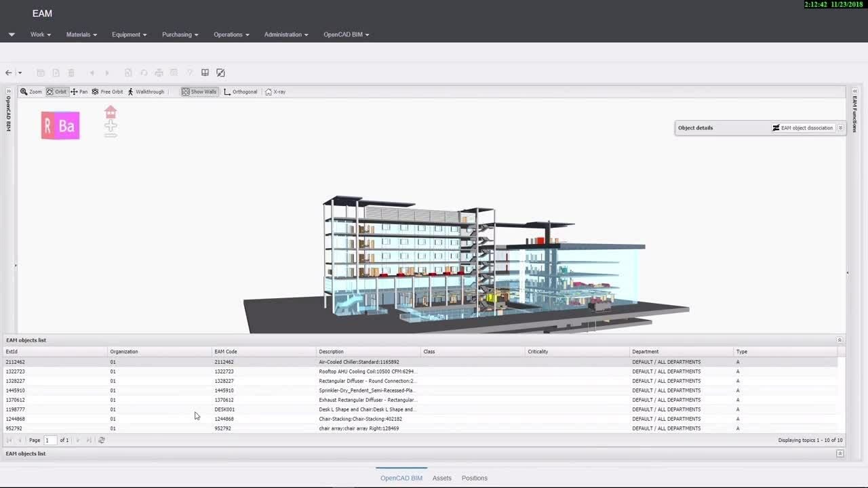Click the screen designer edit icon
Image resolution: width=868 pixels, height=488 pixels.
tap(220, 73)
